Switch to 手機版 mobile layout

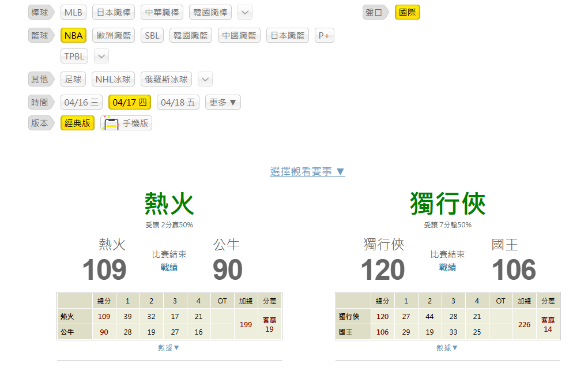tap(126, 123)
